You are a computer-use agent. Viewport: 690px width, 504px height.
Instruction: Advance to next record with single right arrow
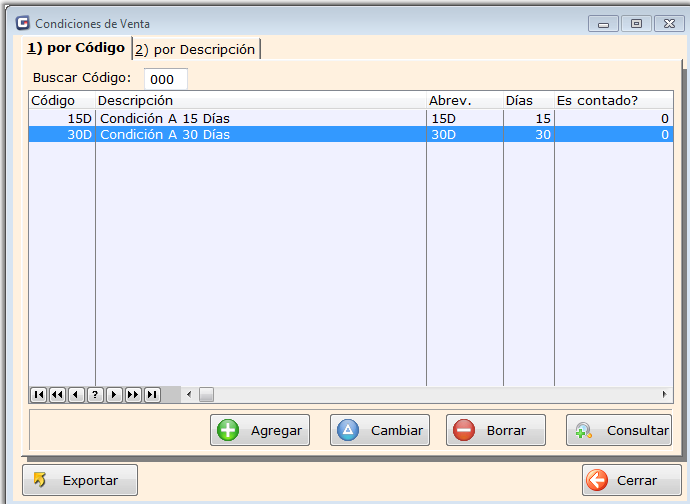[114, 395]
